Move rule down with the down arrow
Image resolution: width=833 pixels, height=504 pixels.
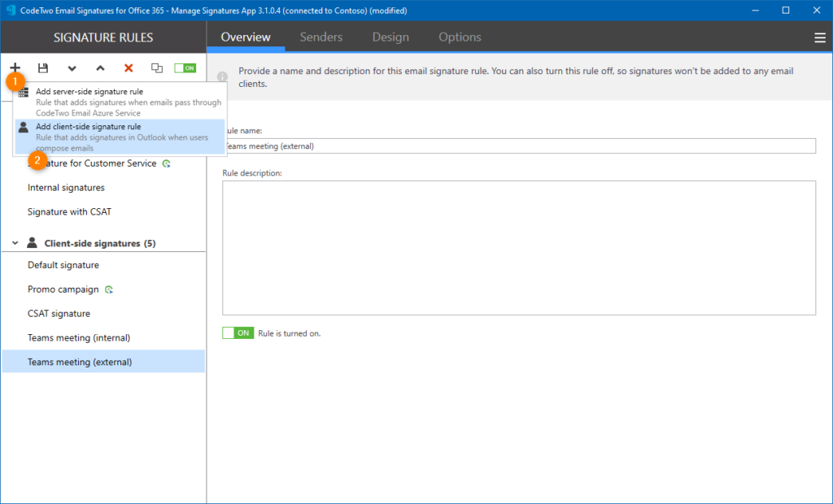coord(72,68)
